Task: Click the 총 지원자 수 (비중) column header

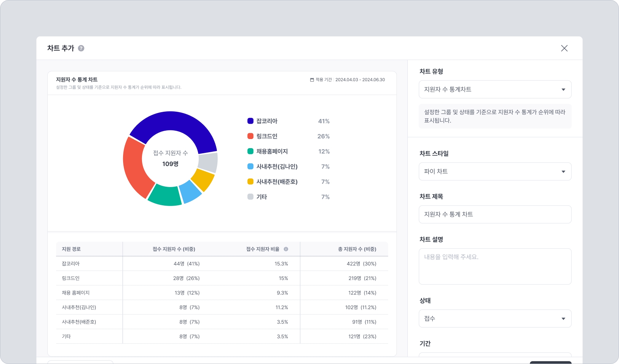Action: click(x=356, y=249)
